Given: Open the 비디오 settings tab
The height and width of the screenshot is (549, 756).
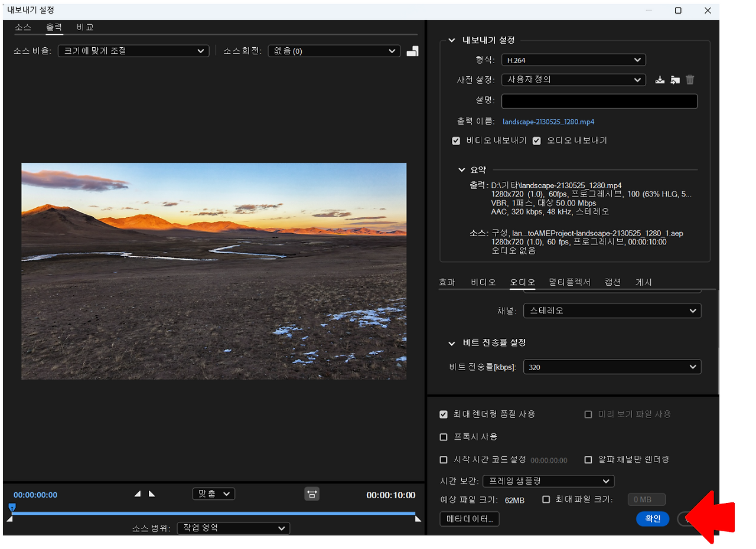Looking at the screenshot, I should 483,282.
